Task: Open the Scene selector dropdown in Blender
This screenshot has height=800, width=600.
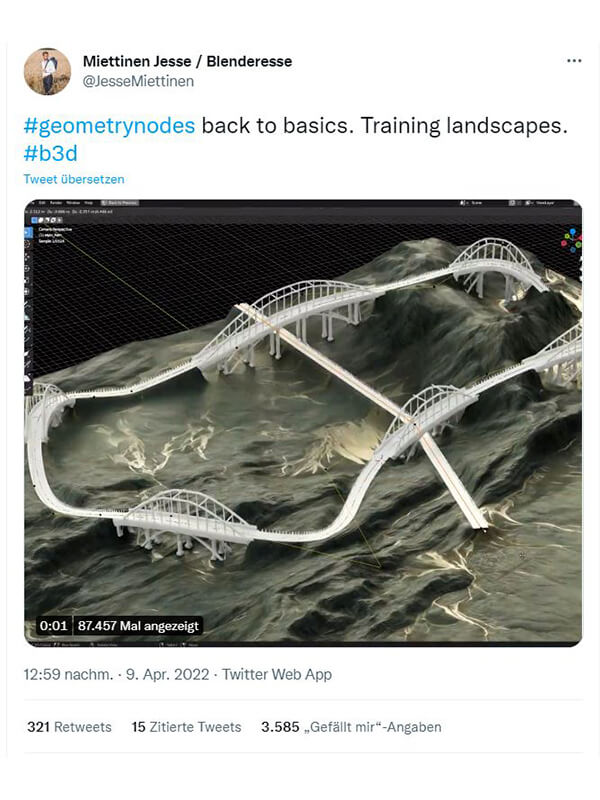Action: 474,203
